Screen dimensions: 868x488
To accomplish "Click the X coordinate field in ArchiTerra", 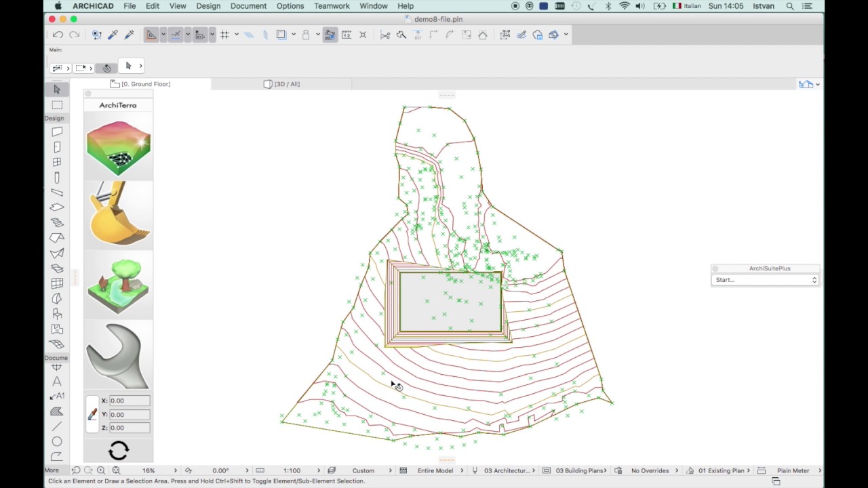I will [129, 401].
